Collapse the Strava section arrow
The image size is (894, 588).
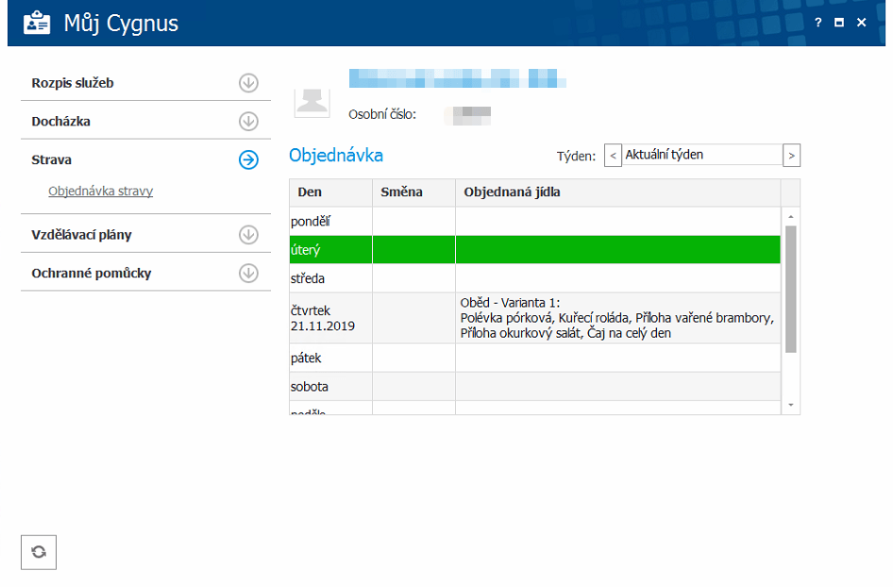point(248,160)
